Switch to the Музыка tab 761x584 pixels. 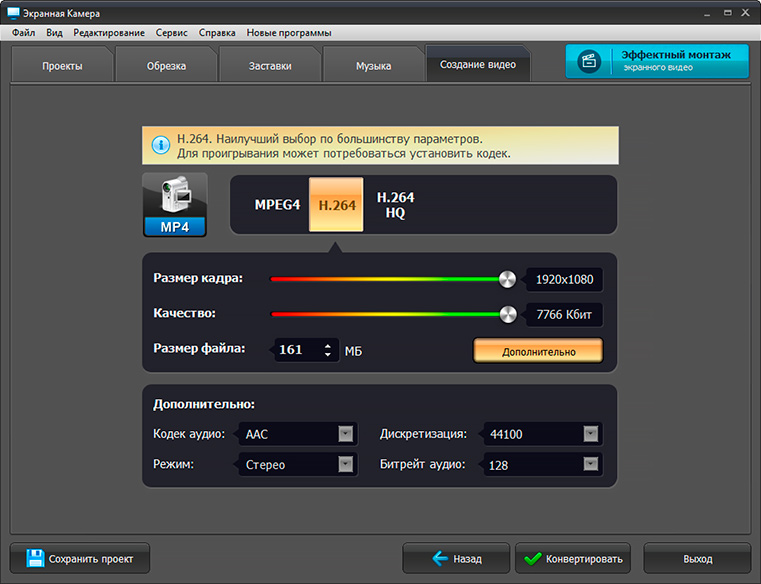tap(373, 66)
